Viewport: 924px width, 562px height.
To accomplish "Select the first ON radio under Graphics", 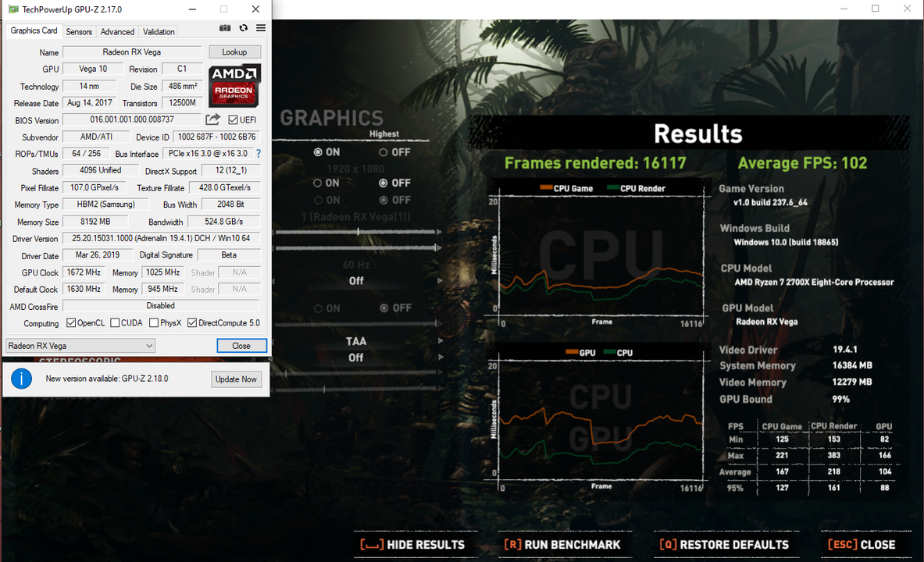I will click(x=318, y=152).
